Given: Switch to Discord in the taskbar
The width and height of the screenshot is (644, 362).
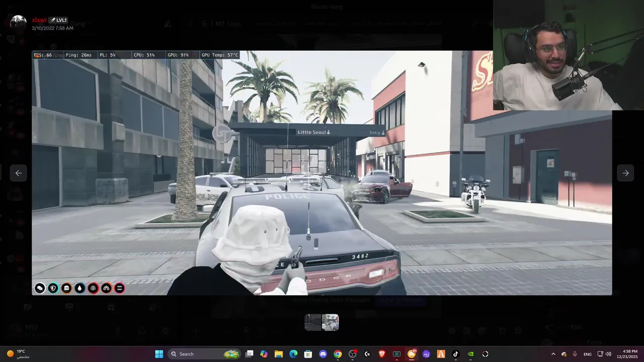Looking at the screenshot, I should 323,354.
